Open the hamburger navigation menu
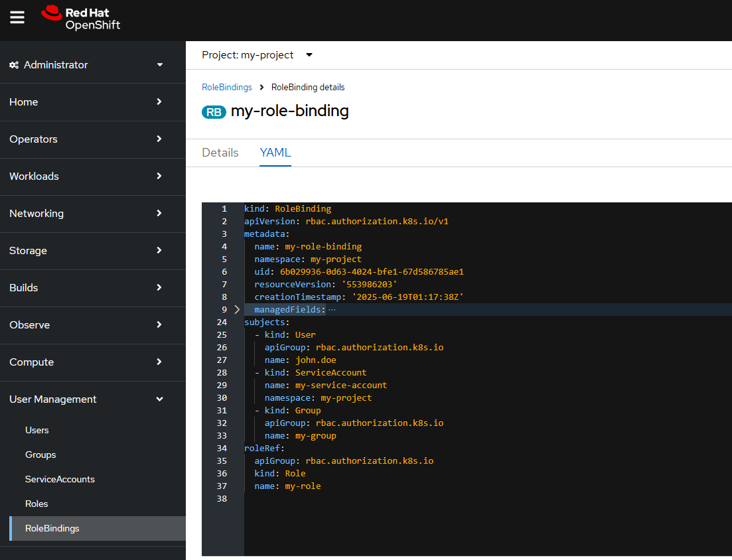The width and height of the screenshot is (732, 560). [17, 18]
